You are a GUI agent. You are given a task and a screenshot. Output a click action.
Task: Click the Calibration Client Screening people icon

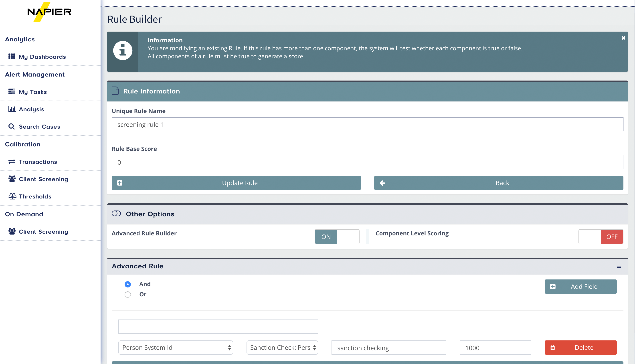click(x=12, y=179)
